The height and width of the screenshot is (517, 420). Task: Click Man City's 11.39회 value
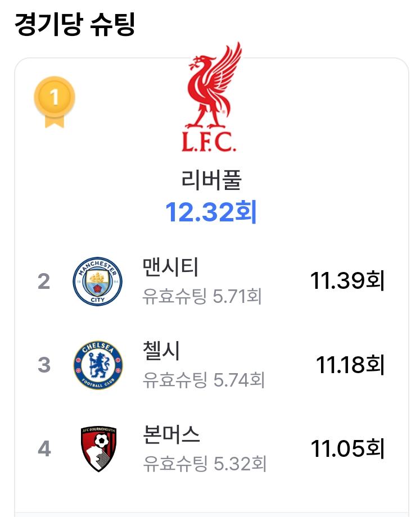[347, 281]
